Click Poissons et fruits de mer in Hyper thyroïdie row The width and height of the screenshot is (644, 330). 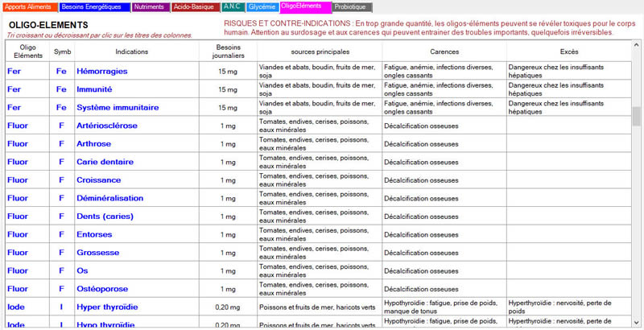320,307
